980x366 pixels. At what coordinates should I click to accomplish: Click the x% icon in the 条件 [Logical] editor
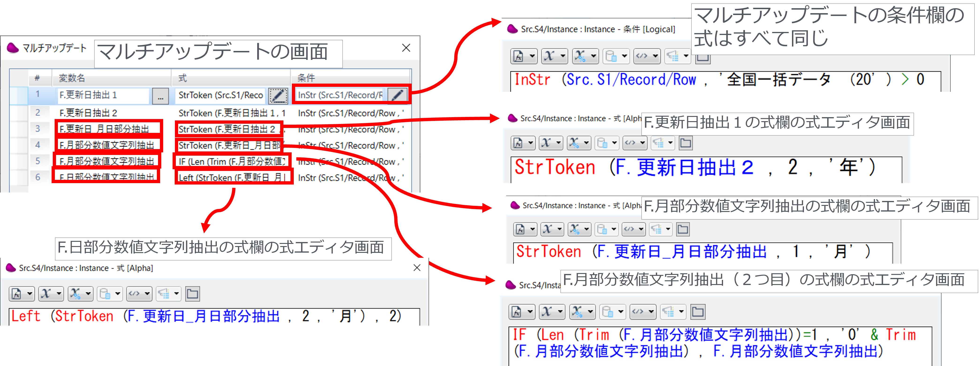(x=580, y=56)
